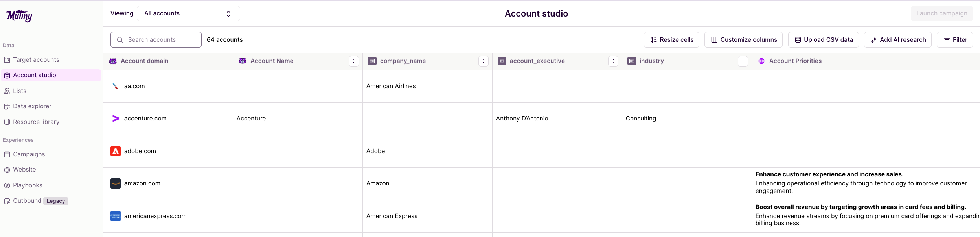Click Customize columns button

pos(743,40)
